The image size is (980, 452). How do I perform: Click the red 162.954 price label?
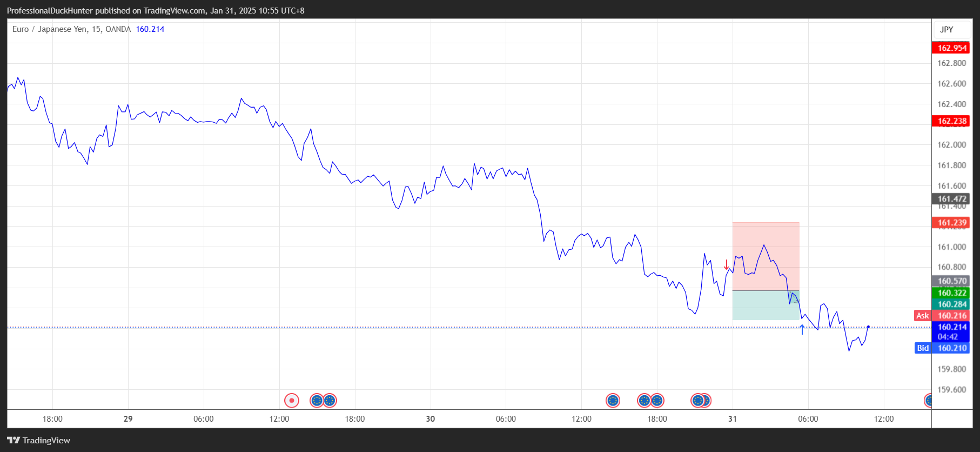pyautogui.click(x=951, y=48)
